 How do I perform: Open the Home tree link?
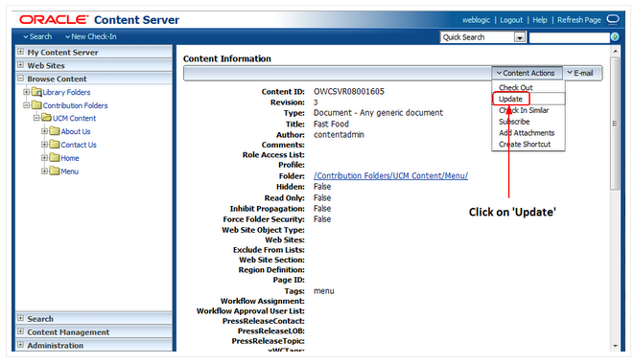coord(70,158)
